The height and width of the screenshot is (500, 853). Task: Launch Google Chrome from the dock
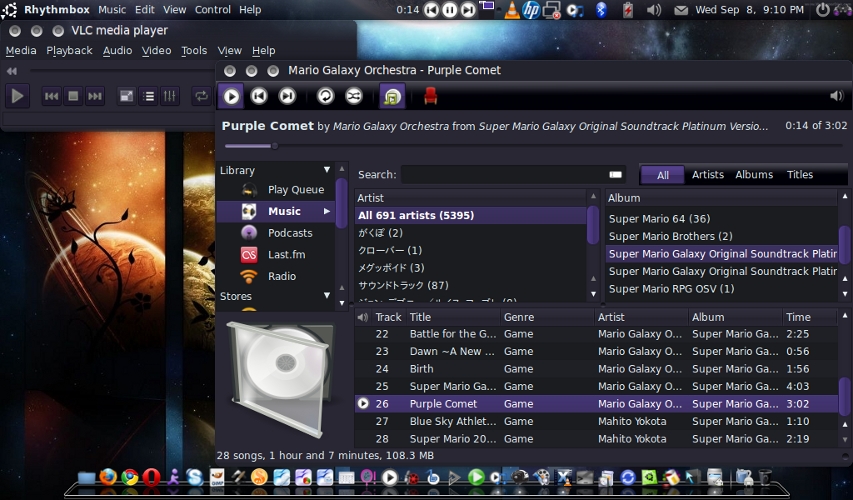(x=129, y=477)
